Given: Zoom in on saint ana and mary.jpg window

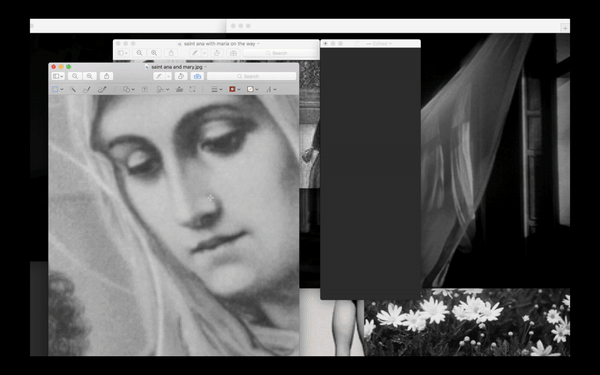Looking at the screenshot, I should [90, 76].
